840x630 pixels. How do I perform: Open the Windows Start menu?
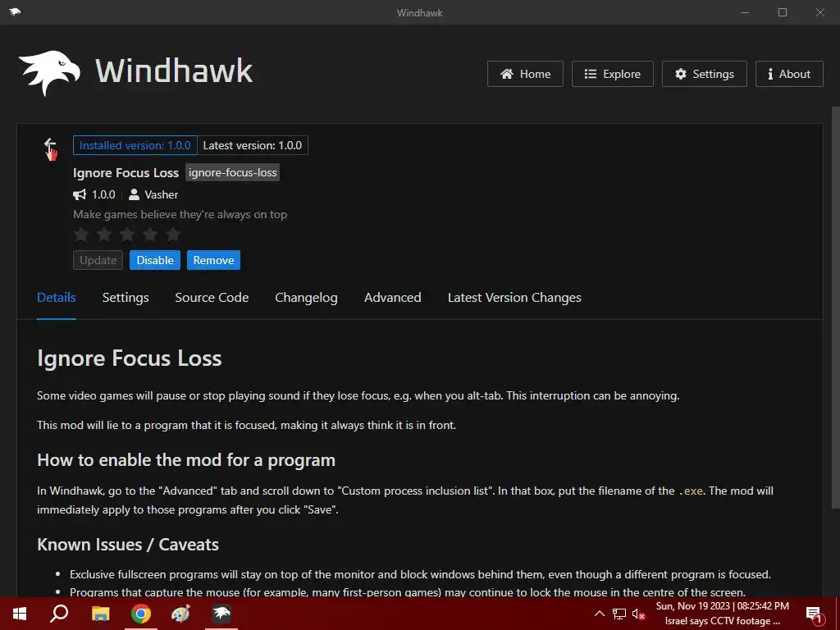point(20,614)
